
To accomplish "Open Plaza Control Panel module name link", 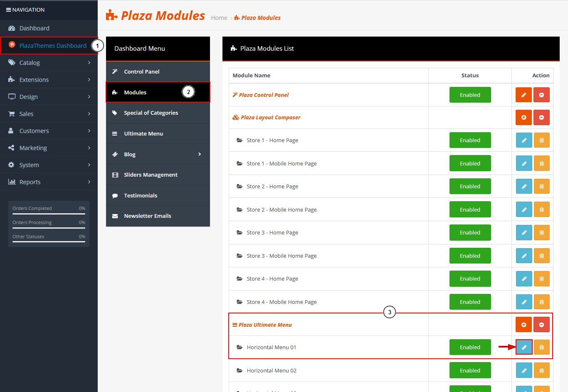I will click(260, 95).
